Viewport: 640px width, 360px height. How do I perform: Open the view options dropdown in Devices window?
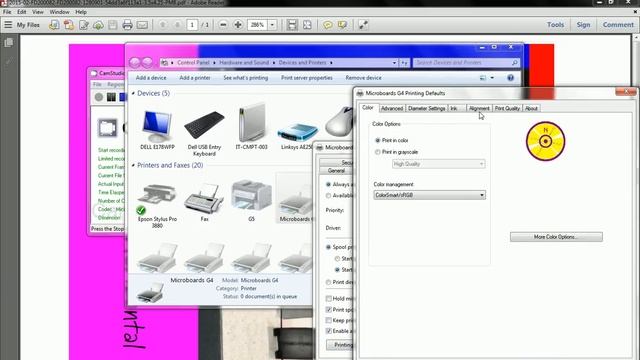click(492, 78)
